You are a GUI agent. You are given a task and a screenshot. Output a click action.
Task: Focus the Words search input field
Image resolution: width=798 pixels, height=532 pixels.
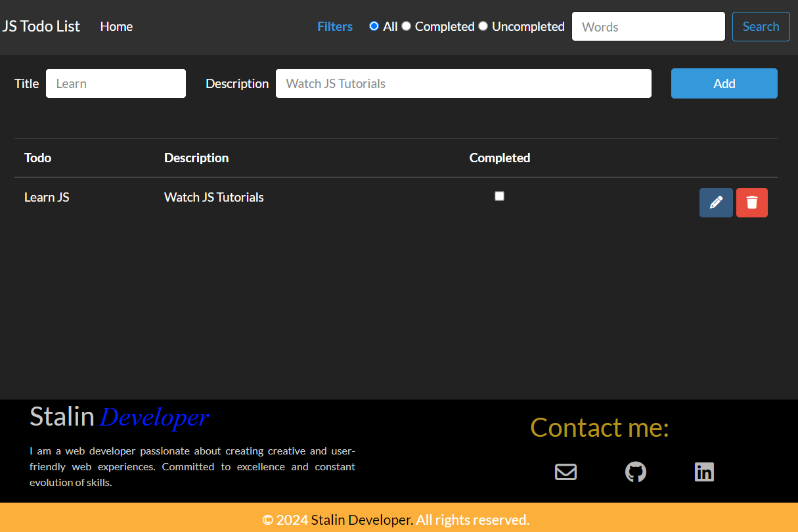(x=648, y=26)
